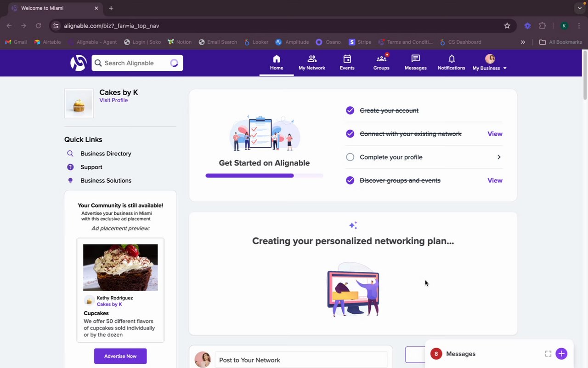
Task: Expand the Complete your profile chevron
Action: [499, 157]
